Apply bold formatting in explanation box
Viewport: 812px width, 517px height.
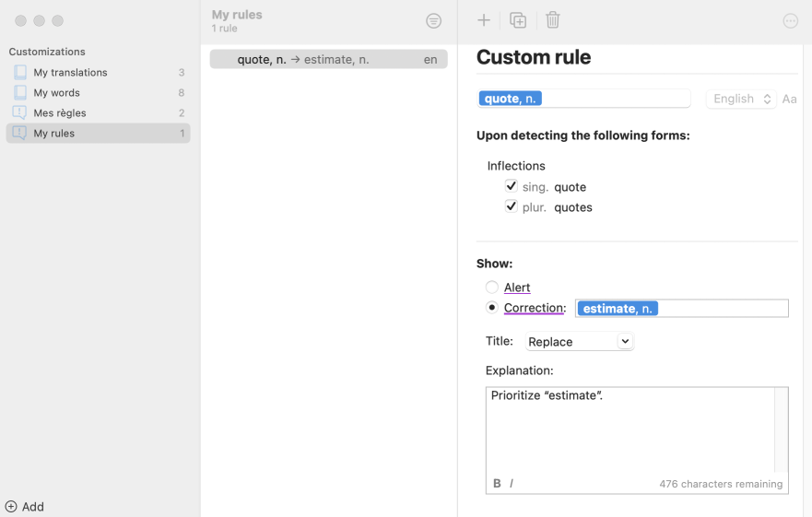[497, 483]
